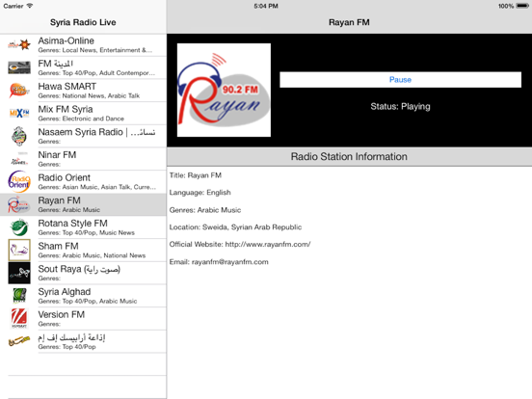The image size is (532, 399).
Task: Pause the Rayan FM stream
Action: [x=400, y=79]
